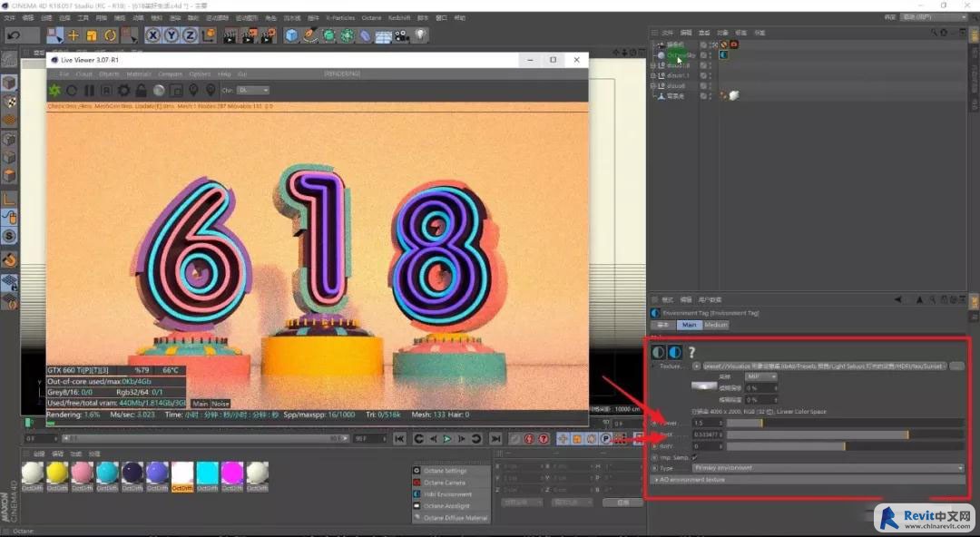Add a Cube primitive object
The width and height of the screenshot is (980, 537).
click(292, 35)
